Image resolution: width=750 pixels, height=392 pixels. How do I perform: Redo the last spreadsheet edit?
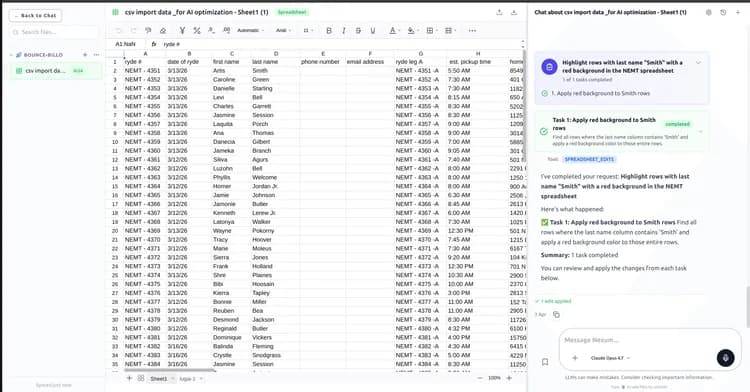(x=133, y=31)
